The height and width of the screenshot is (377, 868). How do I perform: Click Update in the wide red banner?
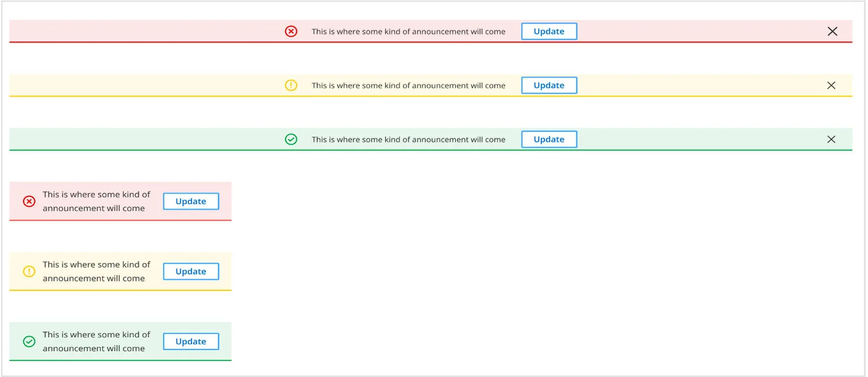point(549,31)
